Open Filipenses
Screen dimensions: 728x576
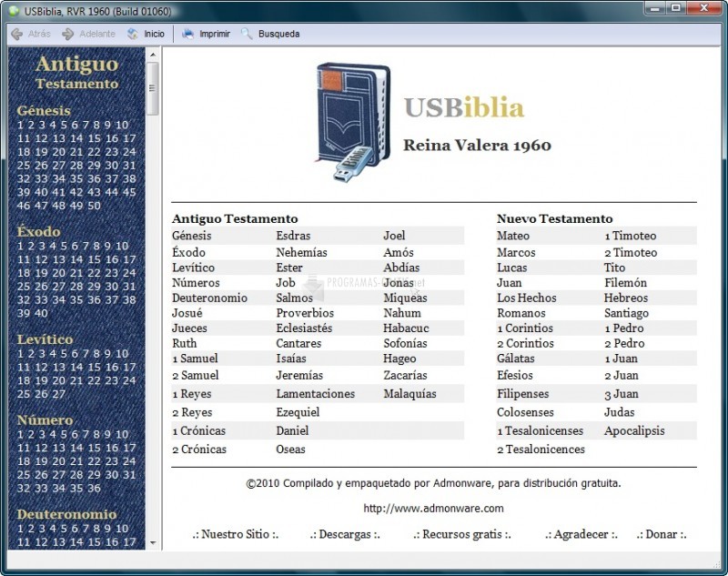tap(522, 394)
